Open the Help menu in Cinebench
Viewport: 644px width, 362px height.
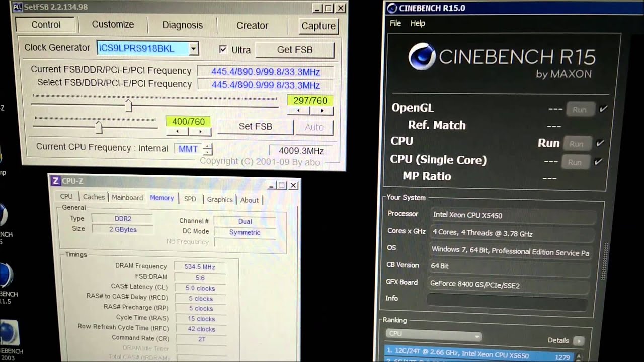point(418,23)
